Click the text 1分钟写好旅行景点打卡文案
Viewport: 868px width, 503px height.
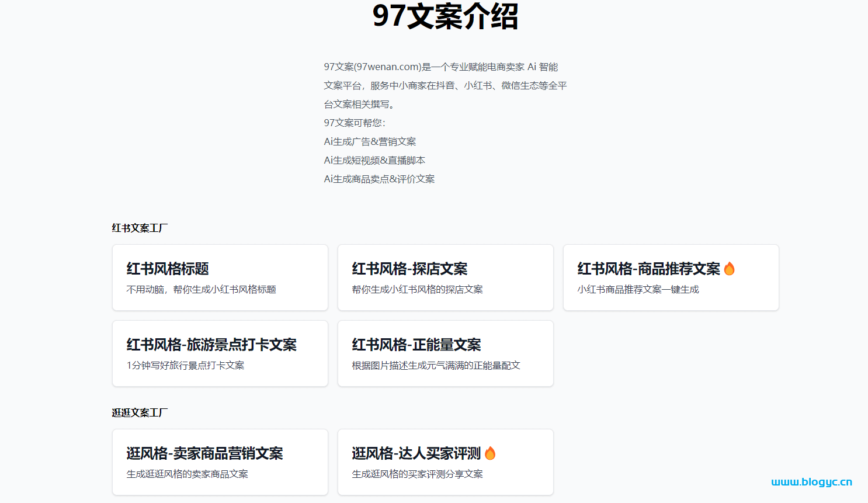click(185, 365)
